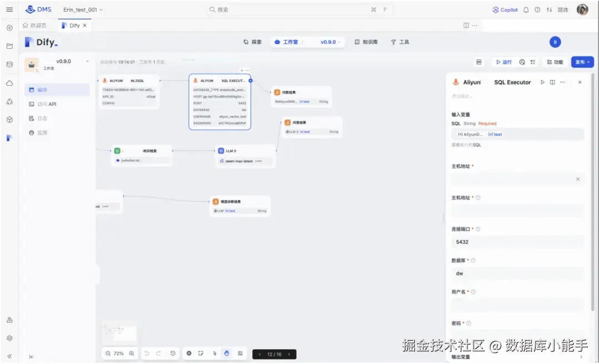Viewport: 599px width, 364px height.
Task: Click the DMS logo
Action: [38, 9]
